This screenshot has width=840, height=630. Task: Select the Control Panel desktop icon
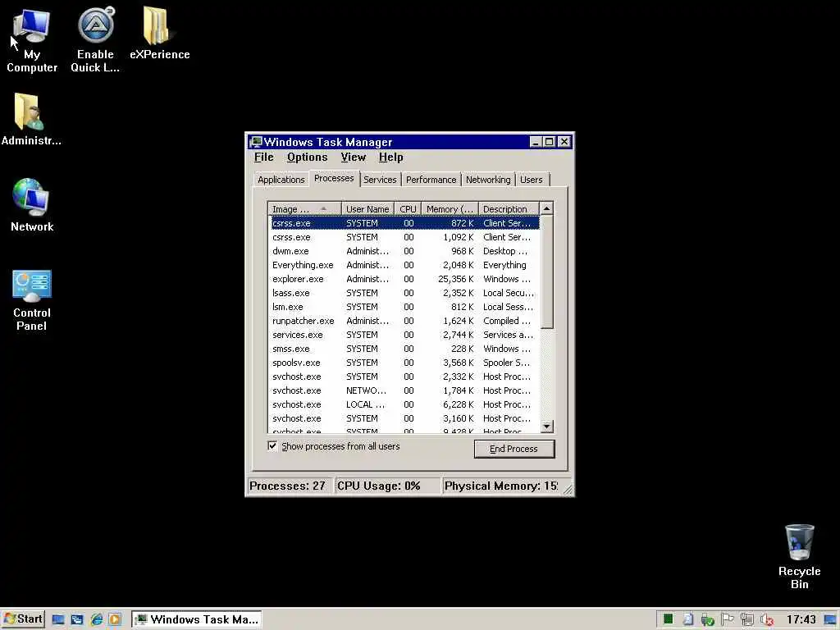click(32, 300)
